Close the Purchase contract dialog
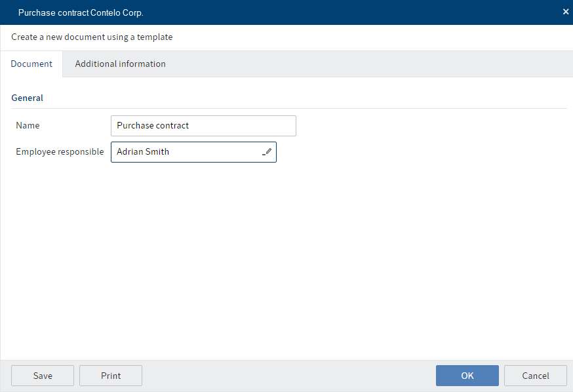Viewport: 573px width, 392px height. [566, 12]
